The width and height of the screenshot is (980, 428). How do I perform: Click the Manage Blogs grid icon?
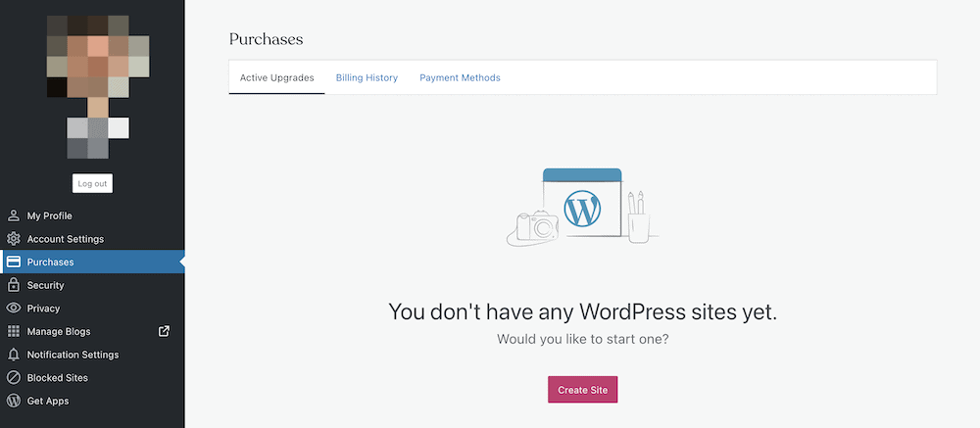click(13, 332)
